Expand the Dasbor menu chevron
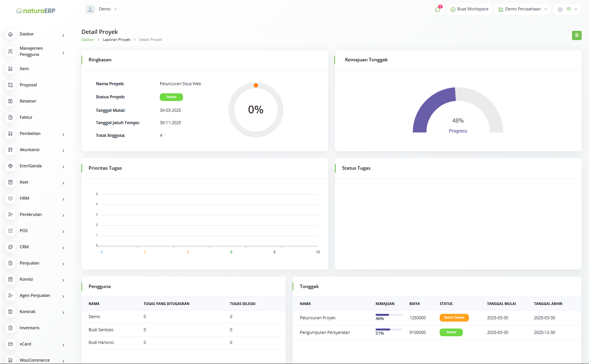589x364 pixels. [x=63, y=35]
